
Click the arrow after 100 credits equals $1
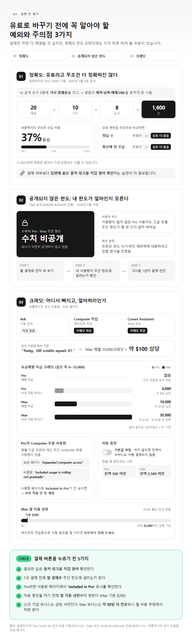coord(80,349)
